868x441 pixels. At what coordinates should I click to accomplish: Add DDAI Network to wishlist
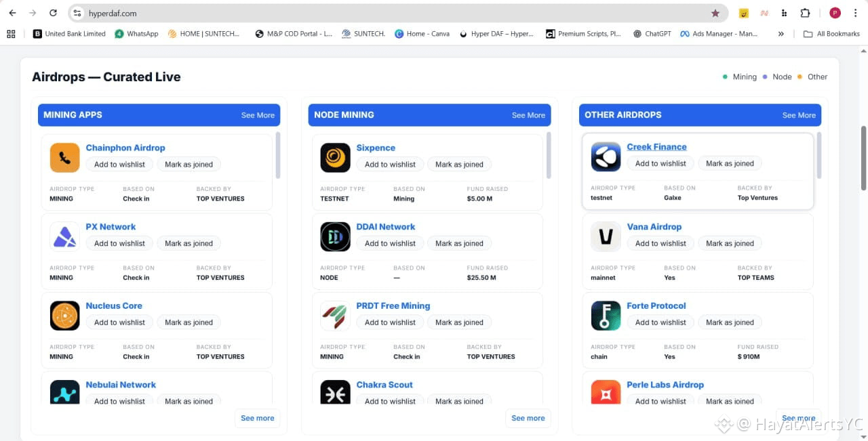click(x=390, y=243)
